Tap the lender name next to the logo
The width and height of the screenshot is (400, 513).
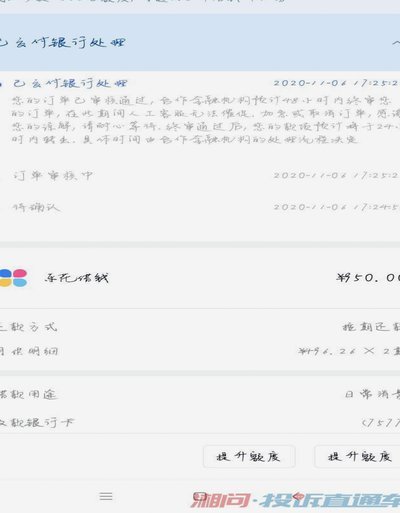77,278
